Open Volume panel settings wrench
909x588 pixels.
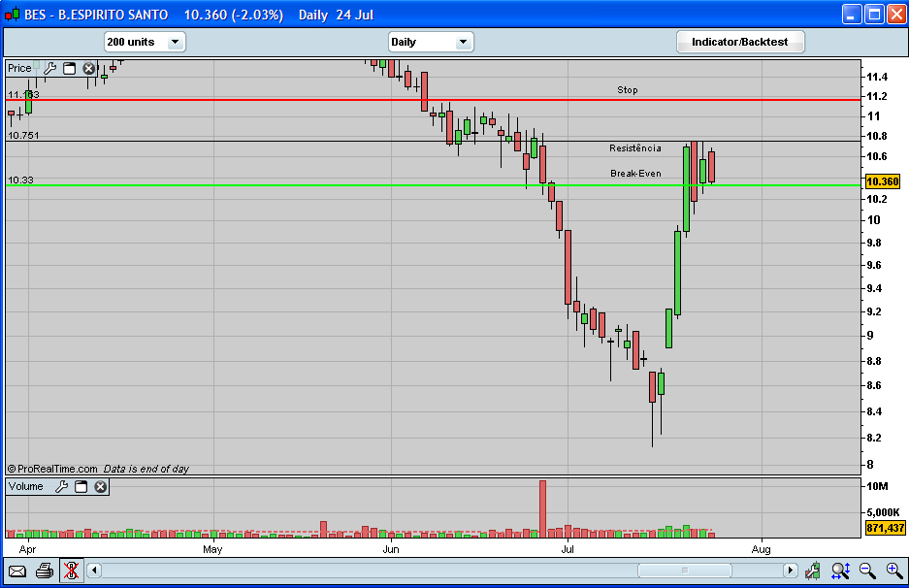pyautogui.click(x=61, y=486)
